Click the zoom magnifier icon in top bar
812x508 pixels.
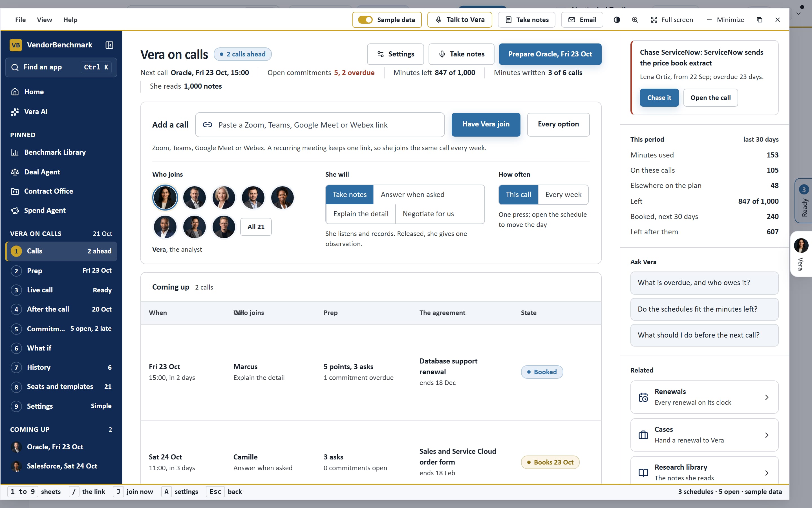pos(635,20)
